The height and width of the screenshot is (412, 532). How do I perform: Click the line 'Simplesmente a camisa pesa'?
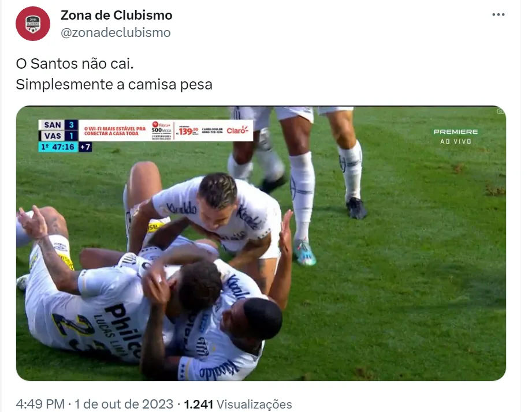click(114, 84)
